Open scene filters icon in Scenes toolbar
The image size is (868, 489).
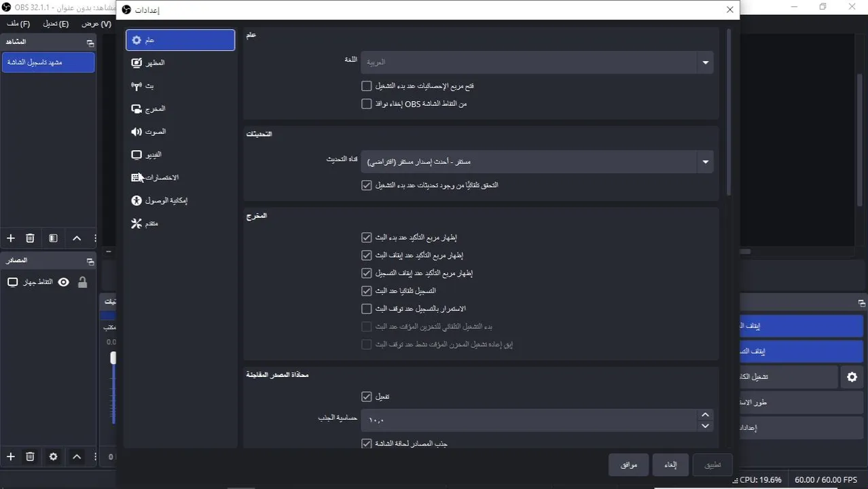click(x=53, y=238)
